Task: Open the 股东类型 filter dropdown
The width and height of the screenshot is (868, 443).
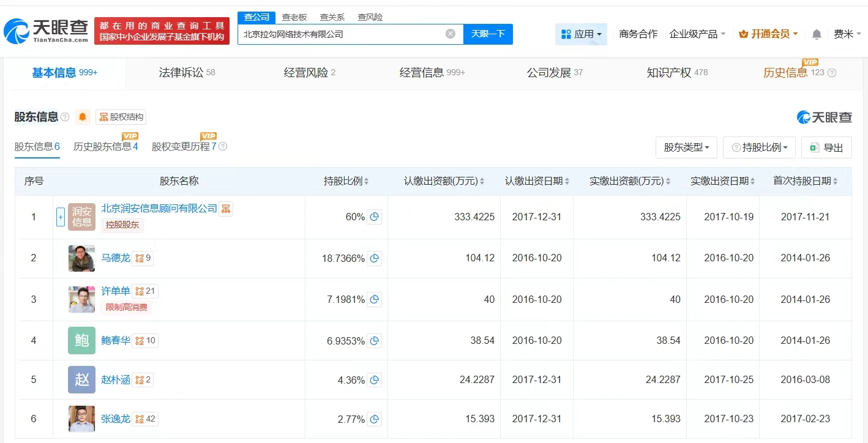Action: (x=686, y=147)
